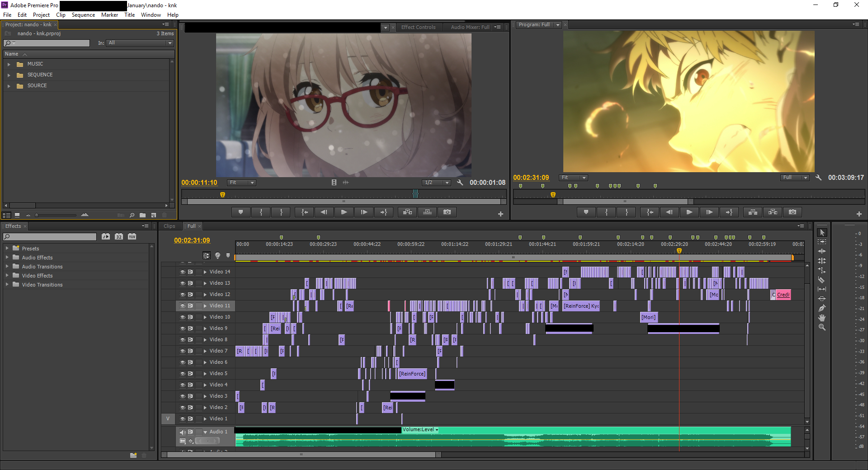The height and width of the screenshot is (470, 868).
Task: Select the Pen tool
Action: coord(822,308)
